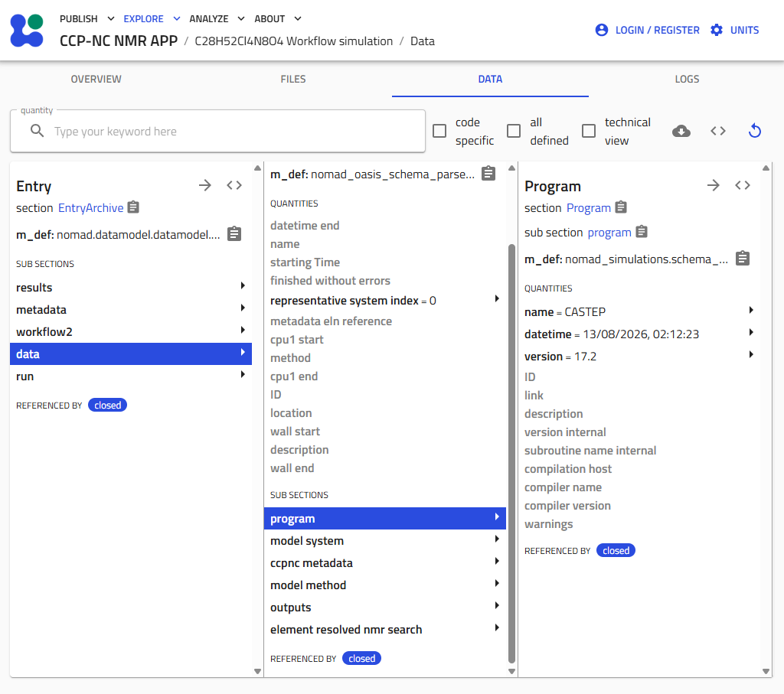Open the ccpnc metadata sub section
This screenshot has height=694, width=784.
pyautogui.click(x=385, y=563)
